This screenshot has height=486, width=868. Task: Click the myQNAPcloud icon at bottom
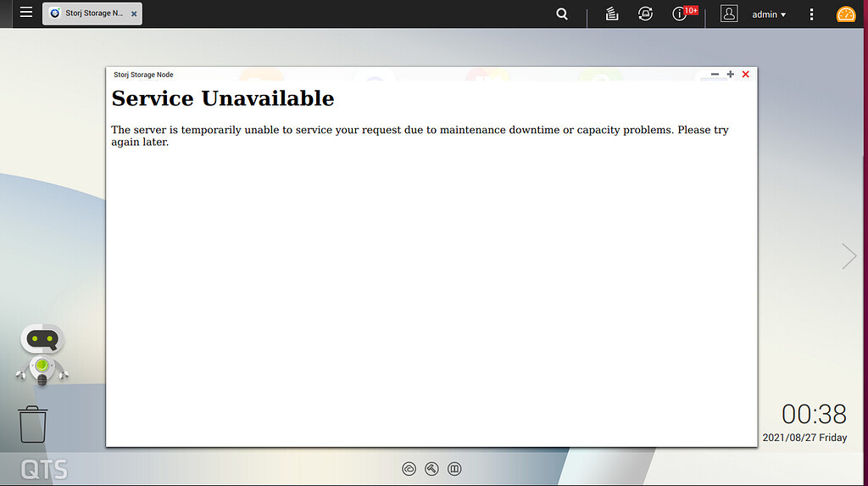[x=409, y=468]
